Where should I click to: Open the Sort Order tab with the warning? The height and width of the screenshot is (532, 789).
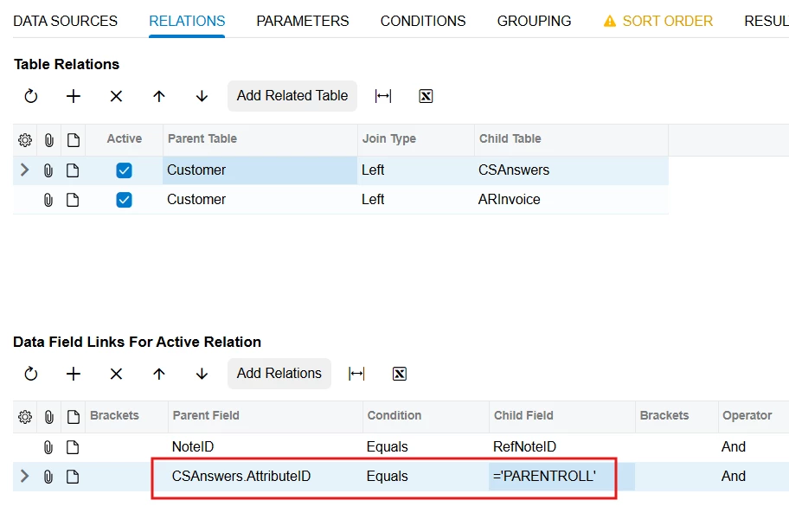point(658,21)
